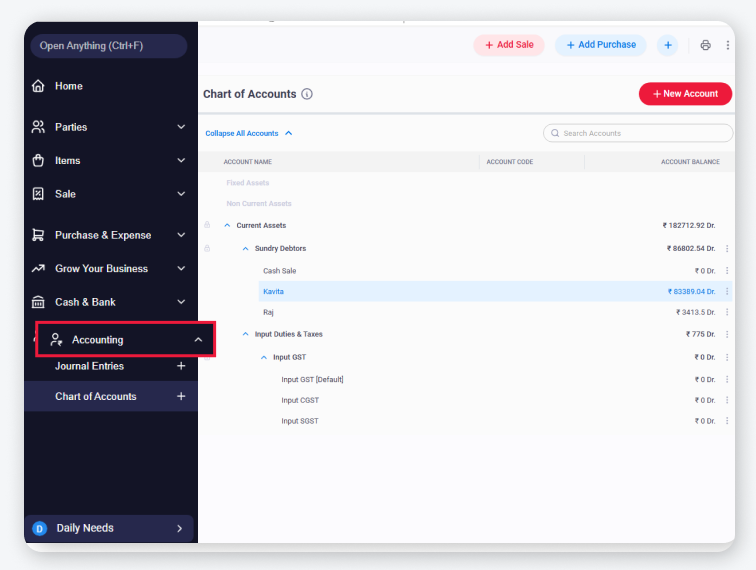Open three-dot menu for Sundry Debtors row
This screenshot has width=756, height=570.
[727, 248]
